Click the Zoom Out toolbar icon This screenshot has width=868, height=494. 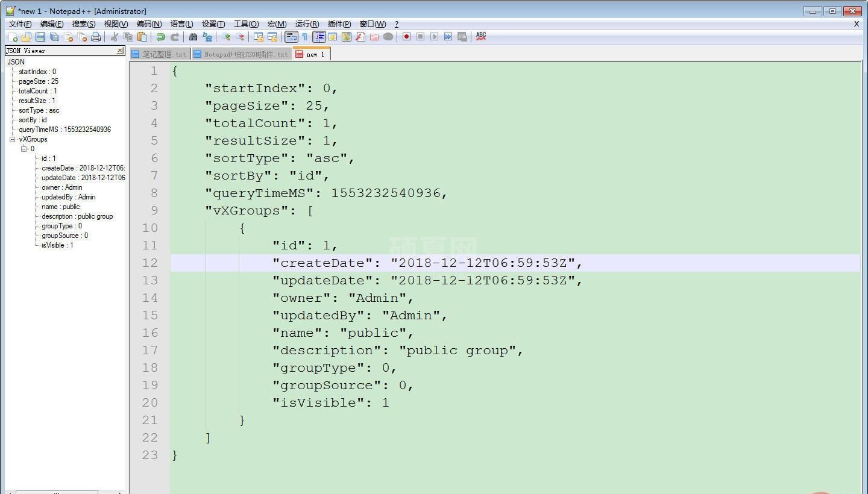coord(240,37)
